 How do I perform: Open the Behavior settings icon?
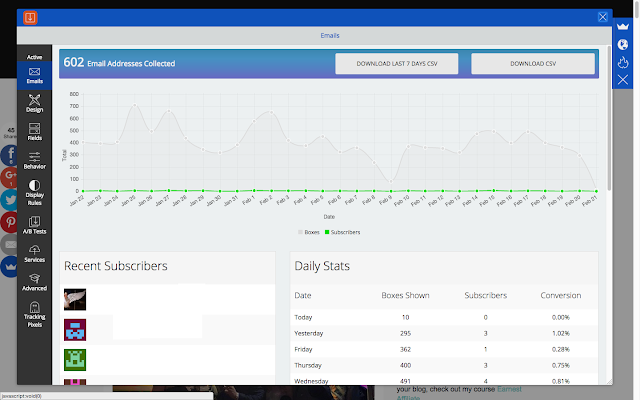point(34,160)
